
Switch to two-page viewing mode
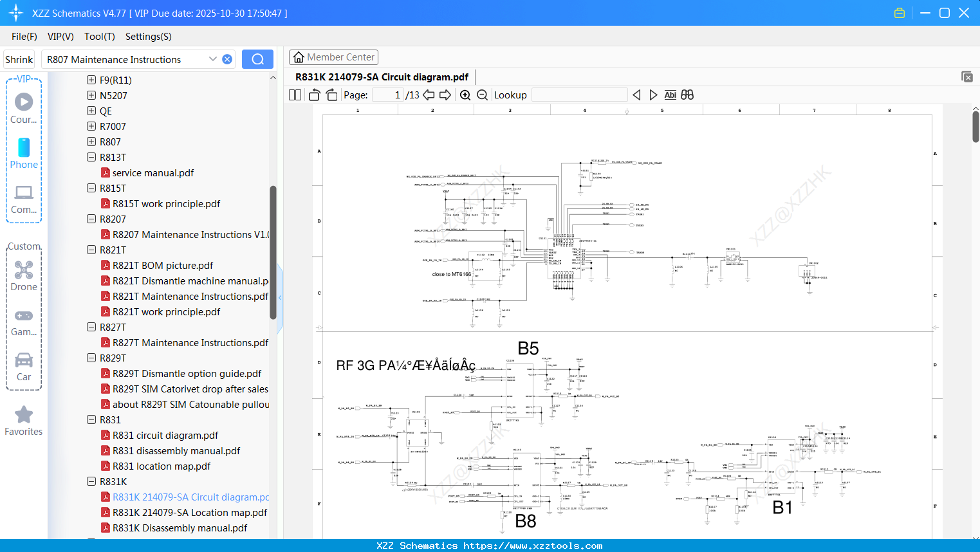pos(294,95)
